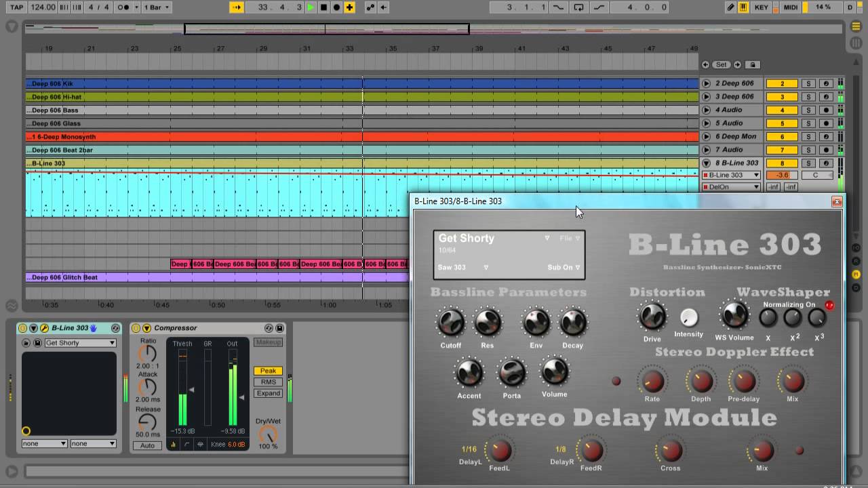Toggle track 2 activator button

pyautogui.click(x=782, y=83)
